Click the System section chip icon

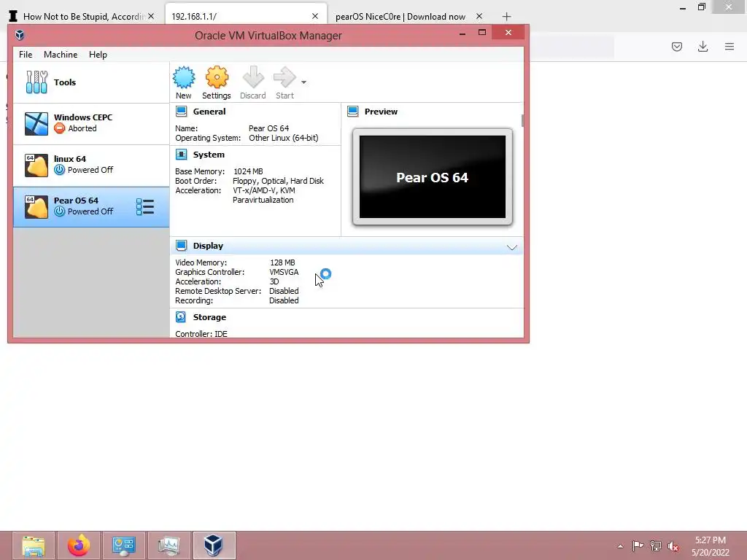[181, 155]
